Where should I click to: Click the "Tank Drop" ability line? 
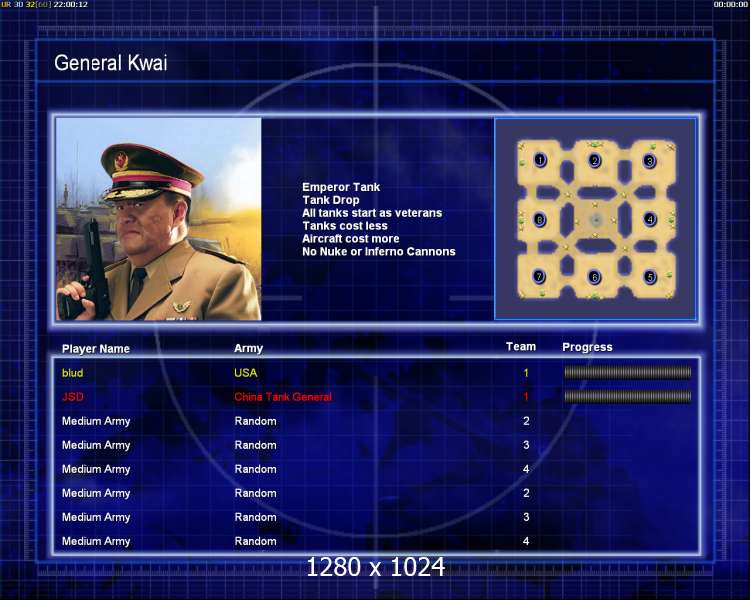coord(331,200)
